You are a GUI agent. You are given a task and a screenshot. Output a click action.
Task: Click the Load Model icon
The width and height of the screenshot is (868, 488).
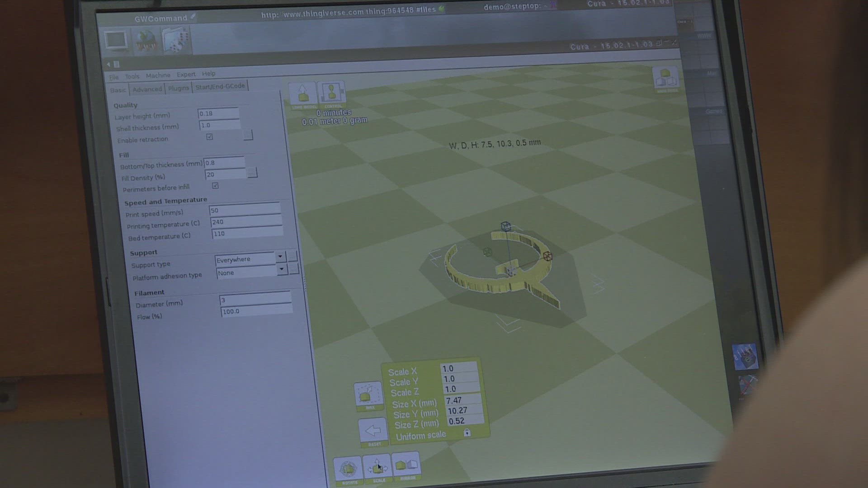302,94
